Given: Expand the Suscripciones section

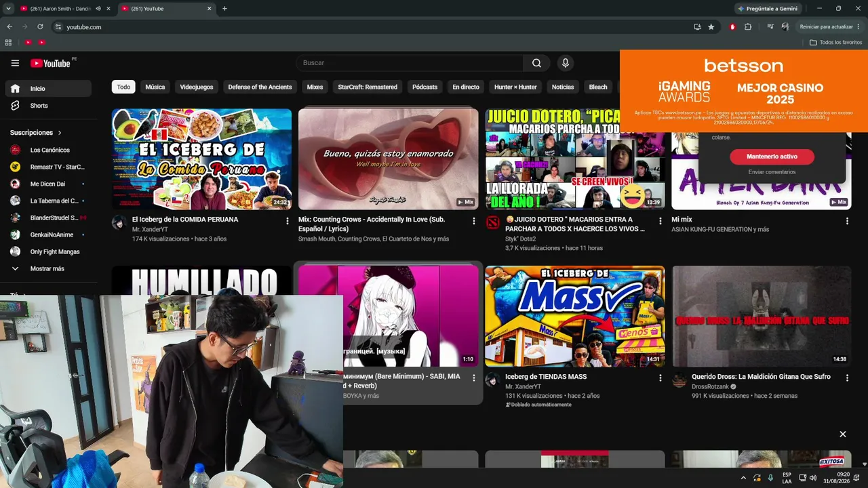Looking at the screenshot, I should [36, 133].
